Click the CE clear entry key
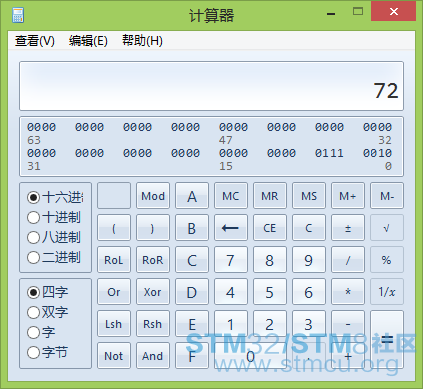 [270, 228]
